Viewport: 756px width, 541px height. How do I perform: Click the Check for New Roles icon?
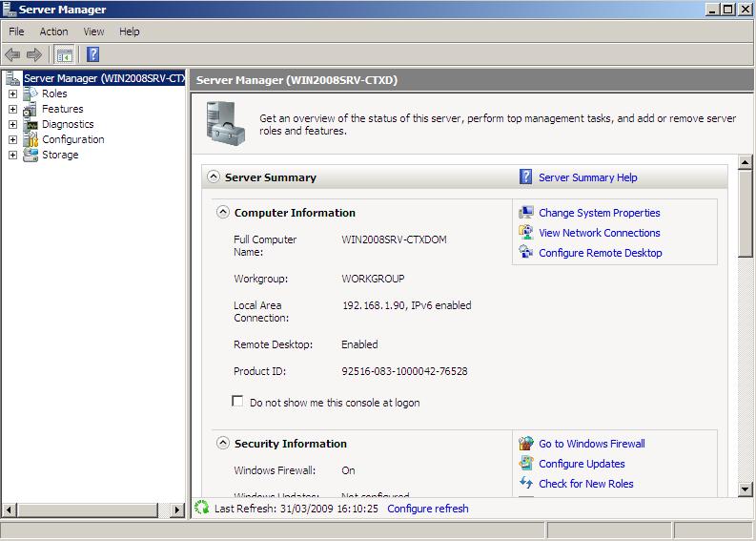click(x=526, y=483)
